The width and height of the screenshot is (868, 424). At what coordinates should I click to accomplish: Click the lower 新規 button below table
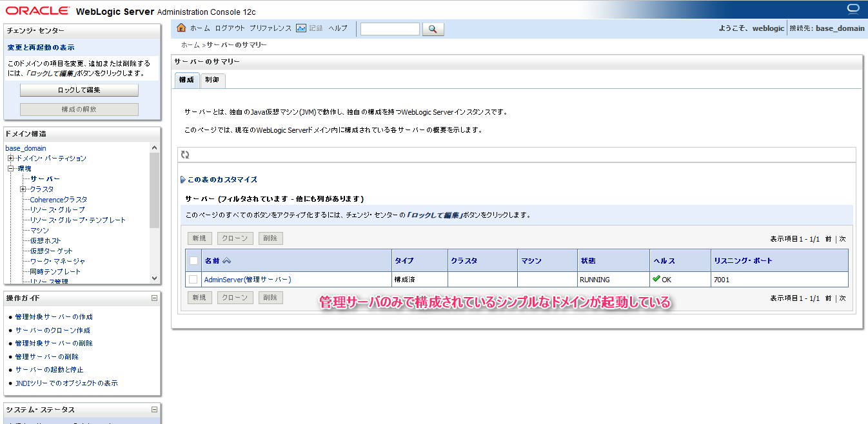point(199,298)
